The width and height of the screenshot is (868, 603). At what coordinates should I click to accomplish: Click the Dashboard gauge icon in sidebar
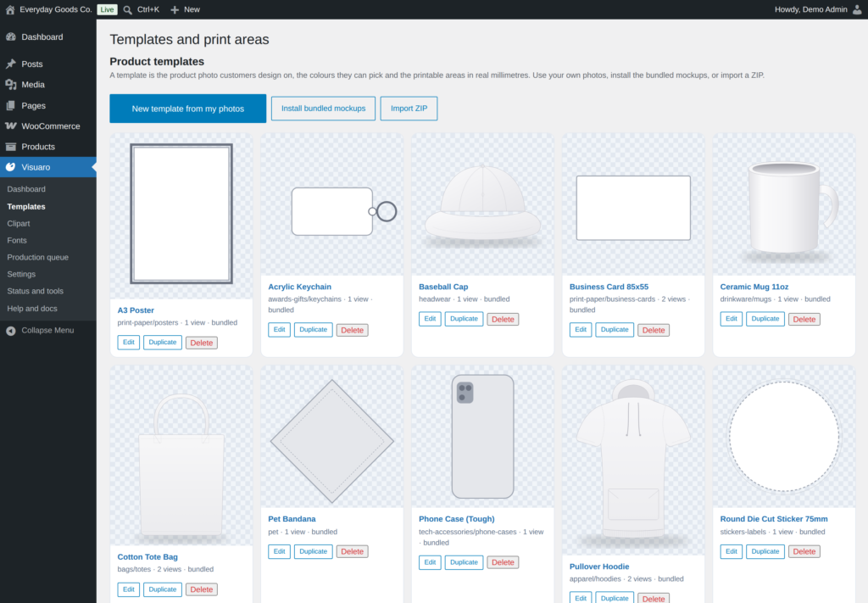(10, 36)
